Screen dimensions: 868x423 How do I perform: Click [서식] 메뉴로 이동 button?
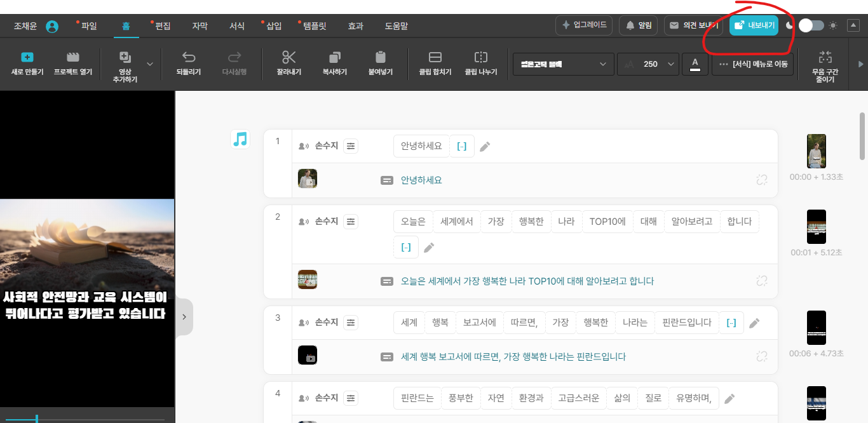click(x=753, y=64)
